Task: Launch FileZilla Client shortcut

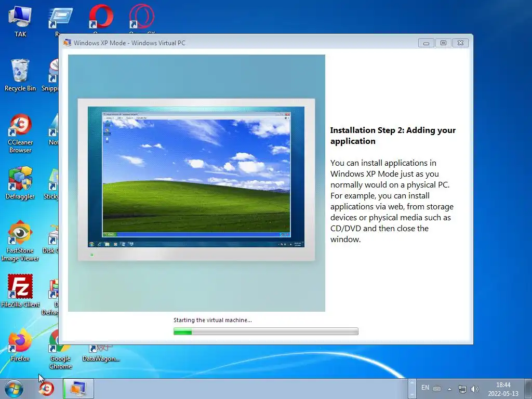Action: coord(20,291)
